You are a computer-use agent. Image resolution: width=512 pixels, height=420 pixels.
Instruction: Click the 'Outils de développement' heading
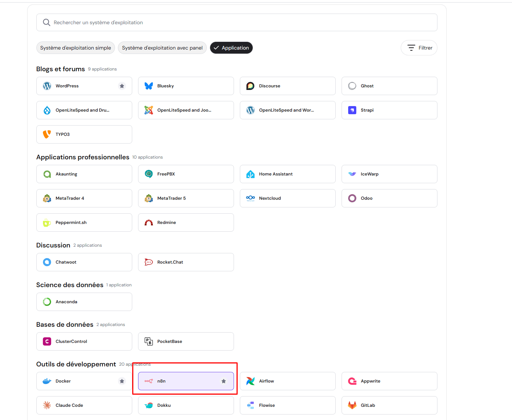(76, 364)
